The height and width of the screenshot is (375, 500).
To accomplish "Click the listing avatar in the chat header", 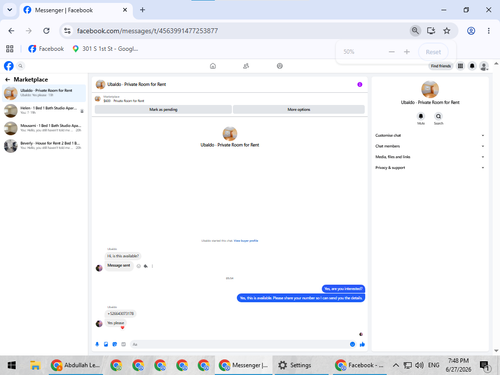I will pos(100,84).
